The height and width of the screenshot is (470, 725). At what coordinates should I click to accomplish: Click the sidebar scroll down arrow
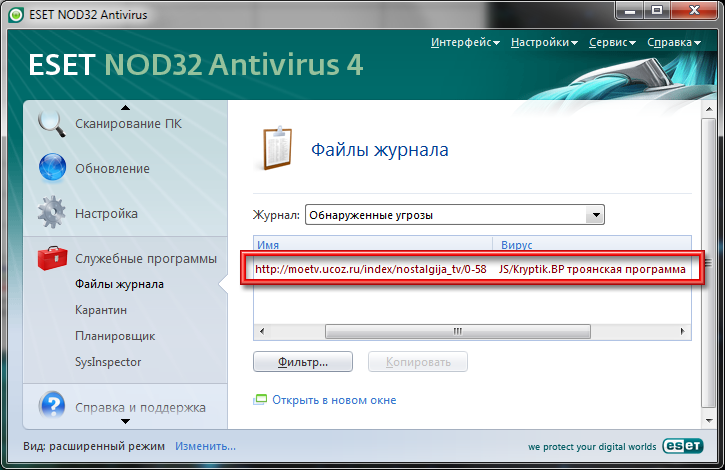(x=125, y=421)
